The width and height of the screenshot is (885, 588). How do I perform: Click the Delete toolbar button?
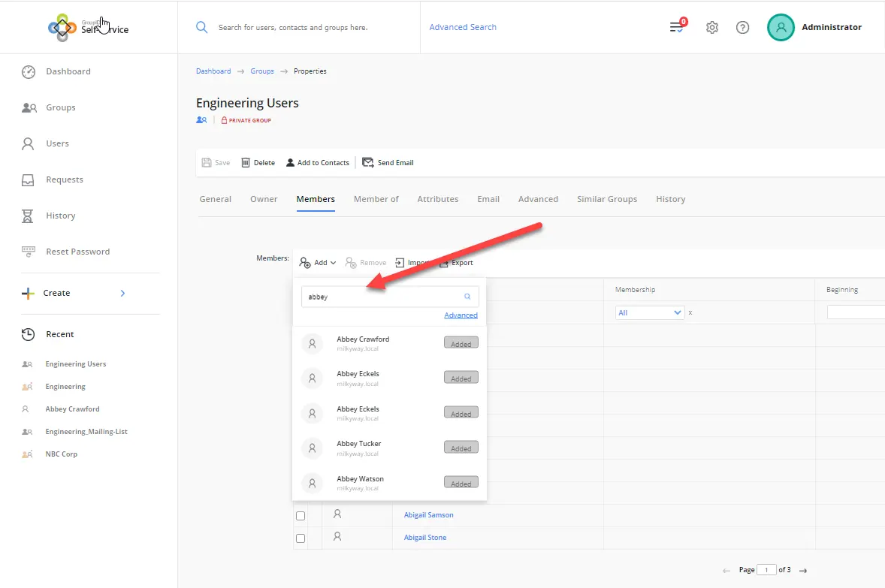coord(258,162)
